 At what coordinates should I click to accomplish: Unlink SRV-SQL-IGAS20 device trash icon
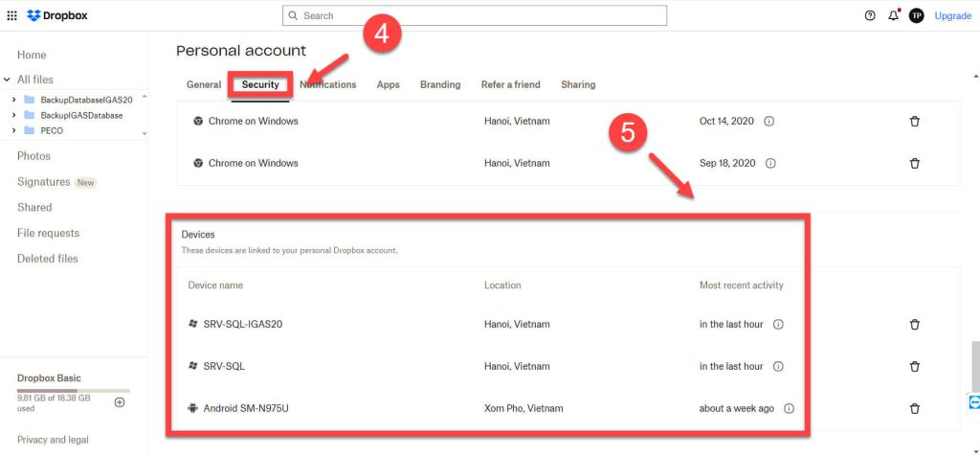(915, 325)
